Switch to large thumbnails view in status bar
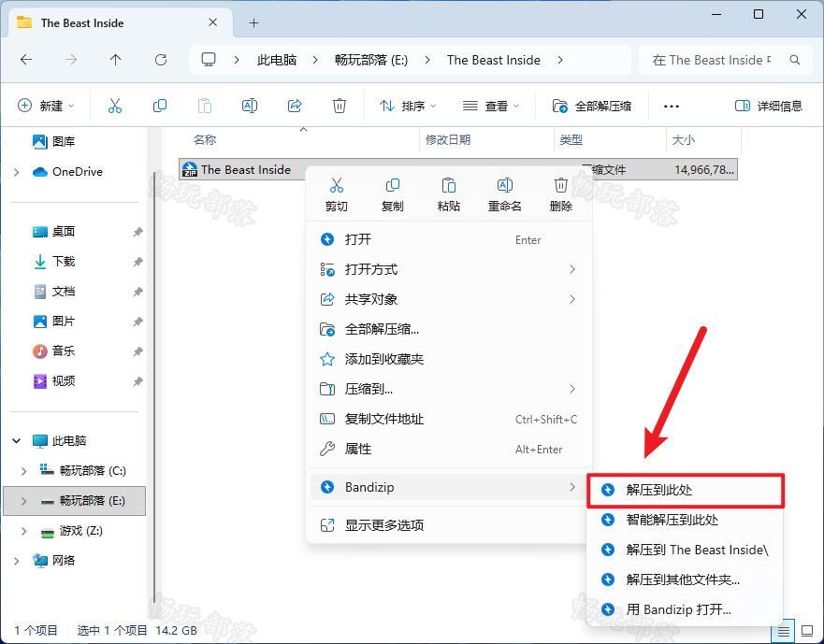824x644 pixels. tap(807, 630)
